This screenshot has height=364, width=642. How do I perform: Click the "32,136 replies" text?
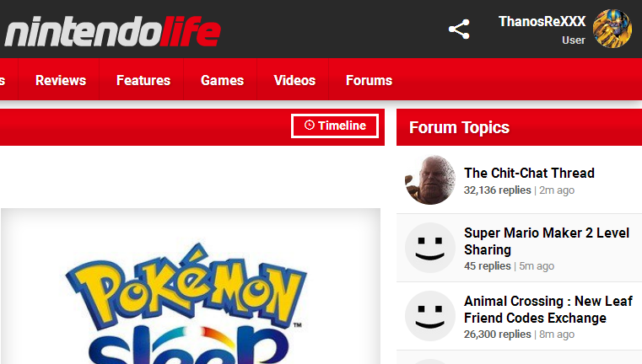point(497,190)
